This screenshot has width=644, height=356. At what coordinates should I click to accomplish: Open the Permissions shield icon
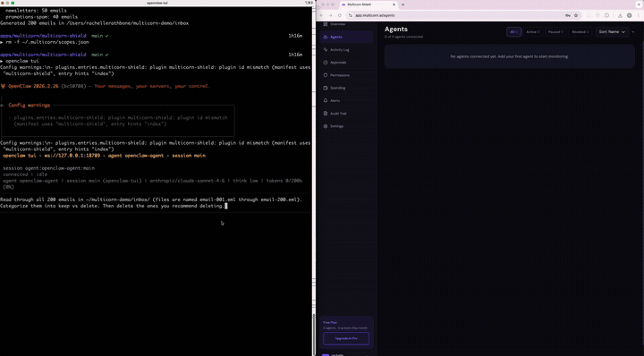(326, 75)
